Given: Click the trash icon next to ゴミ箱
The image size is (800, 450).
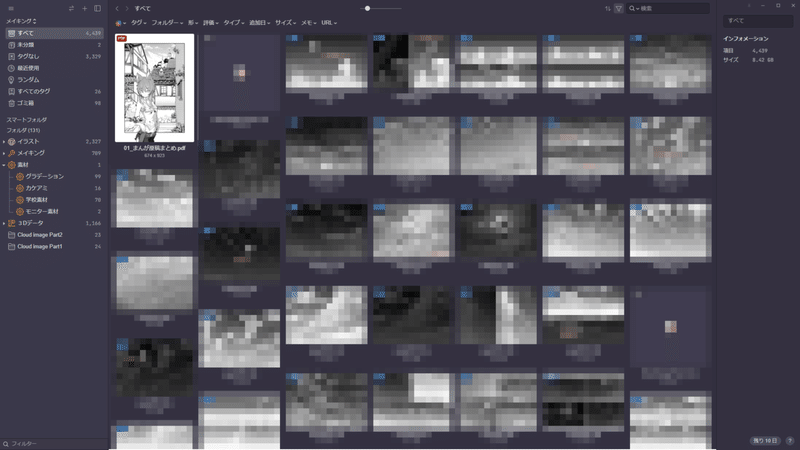Looking at the screenshot, I should [11, 104].
